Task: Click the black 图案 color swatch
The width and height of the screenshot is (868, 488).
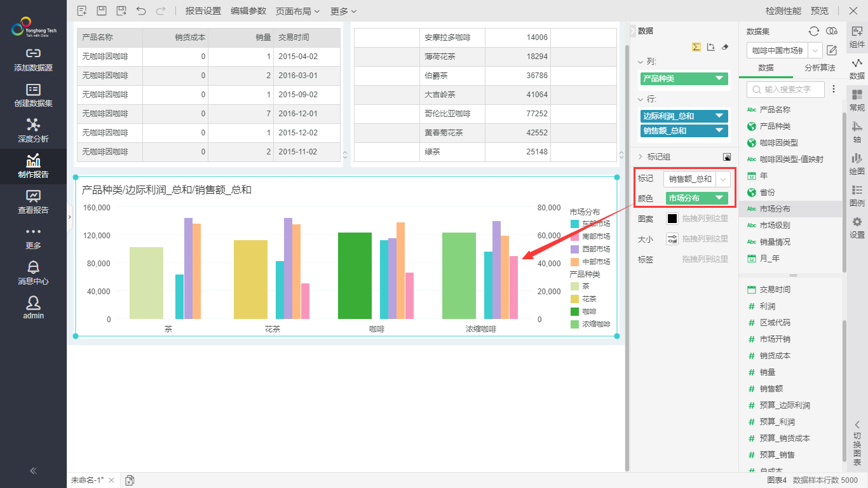Action: pyautogui.click(x=672, y=219)
